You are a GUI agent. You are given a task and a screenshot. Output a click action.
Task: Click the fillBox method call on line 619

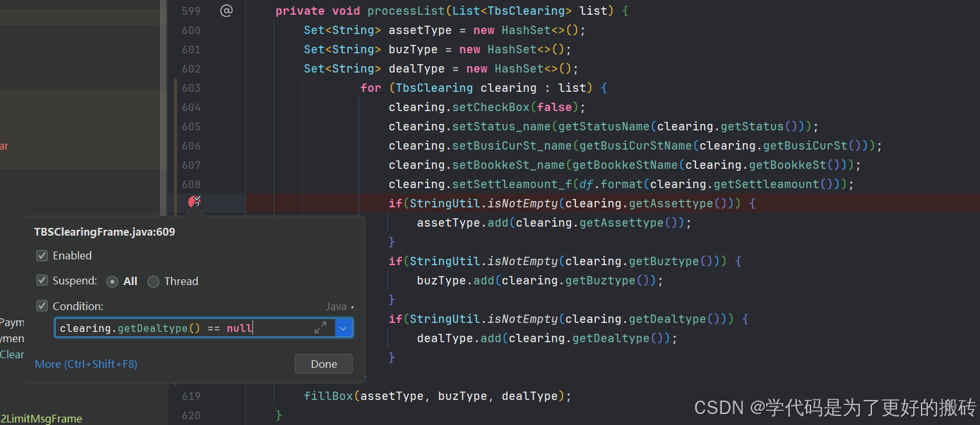[328, 395]
